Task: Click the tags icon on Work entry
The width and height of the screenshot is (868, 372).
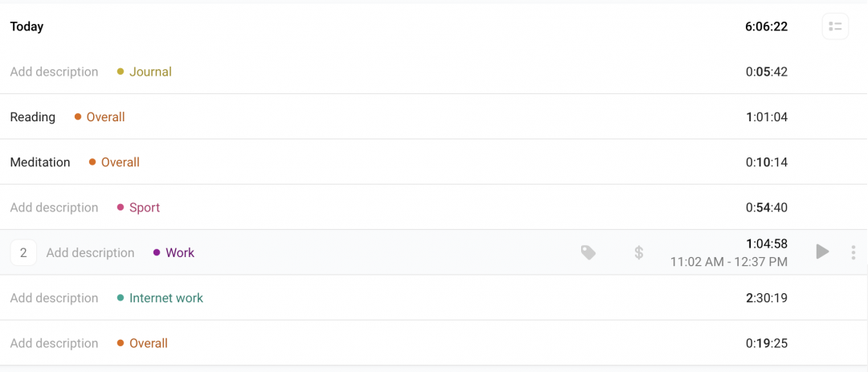Action: (588, 253)
